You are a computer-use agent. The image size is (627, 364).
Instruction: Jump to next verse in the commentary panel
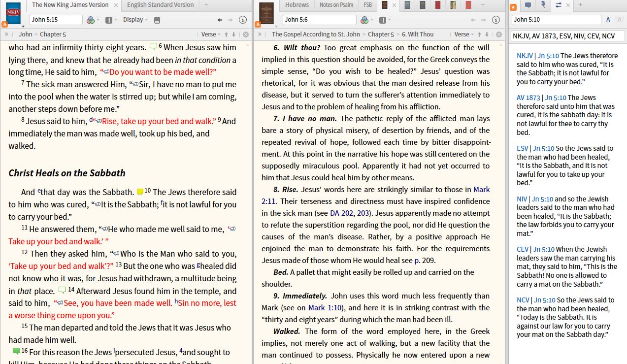point(487,34)
